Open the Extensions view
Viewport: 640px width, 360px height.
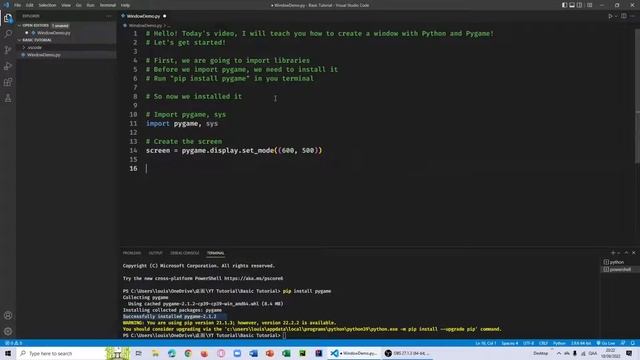pyautogui.click(x=8, y=82)
